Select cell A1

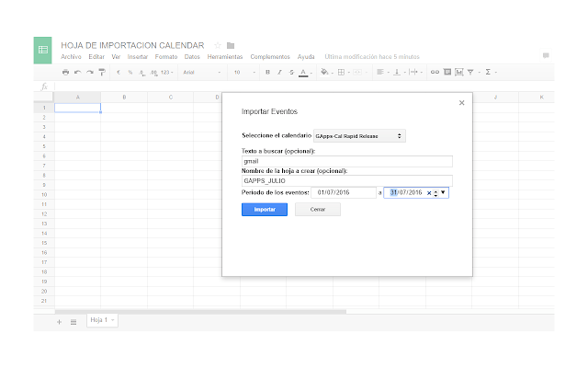(77, 108)
